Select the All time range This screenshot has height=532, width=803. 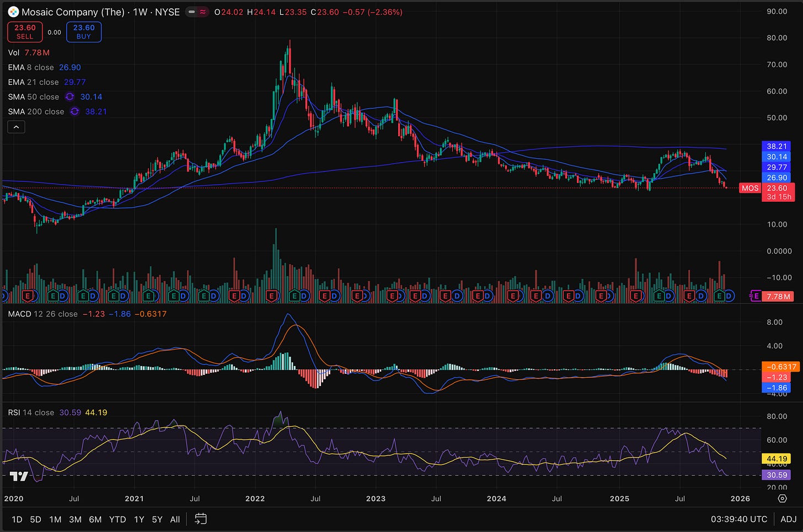pos(175,519)
